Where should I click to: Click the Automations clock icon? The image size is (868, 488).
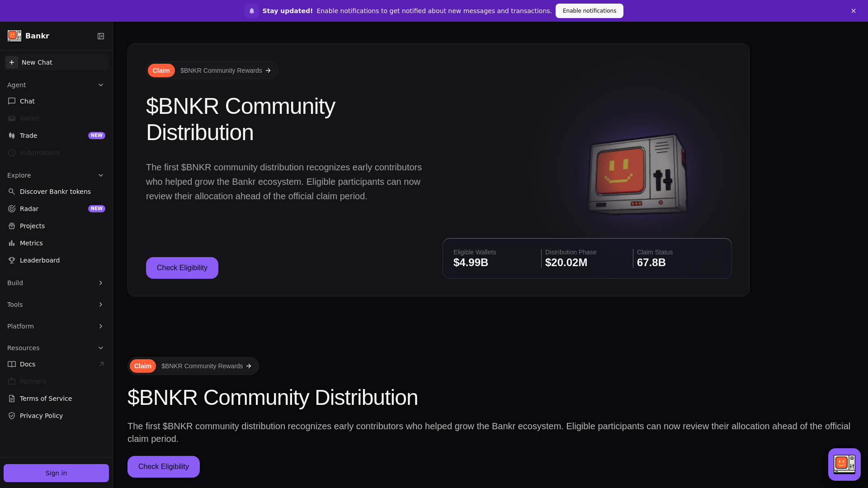[x=12, y=153]
